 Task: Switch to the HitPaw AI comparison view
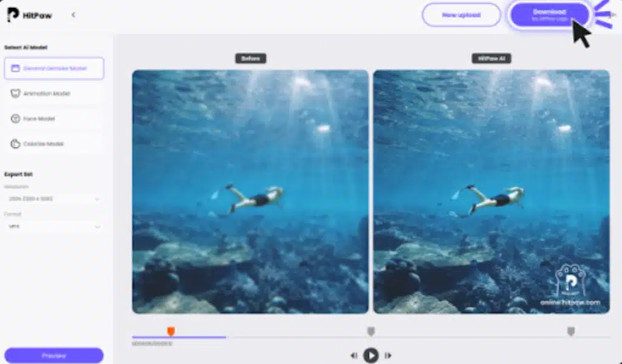point(490,58)
